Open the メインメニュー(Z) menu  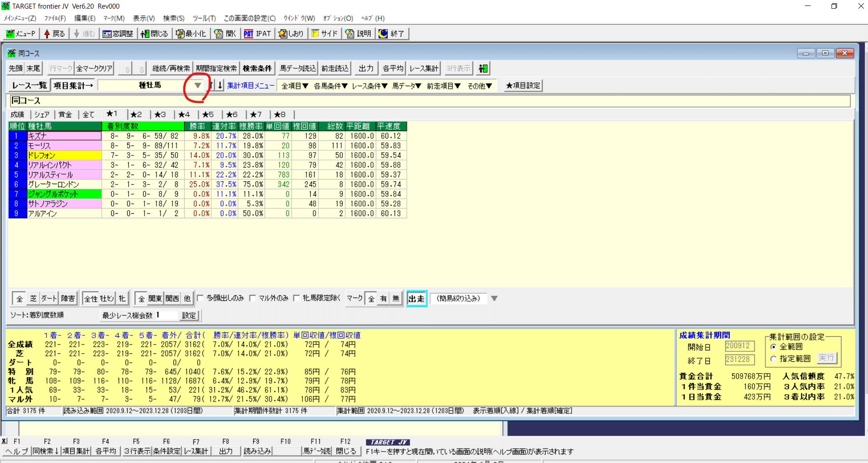[x=20, y=18]
